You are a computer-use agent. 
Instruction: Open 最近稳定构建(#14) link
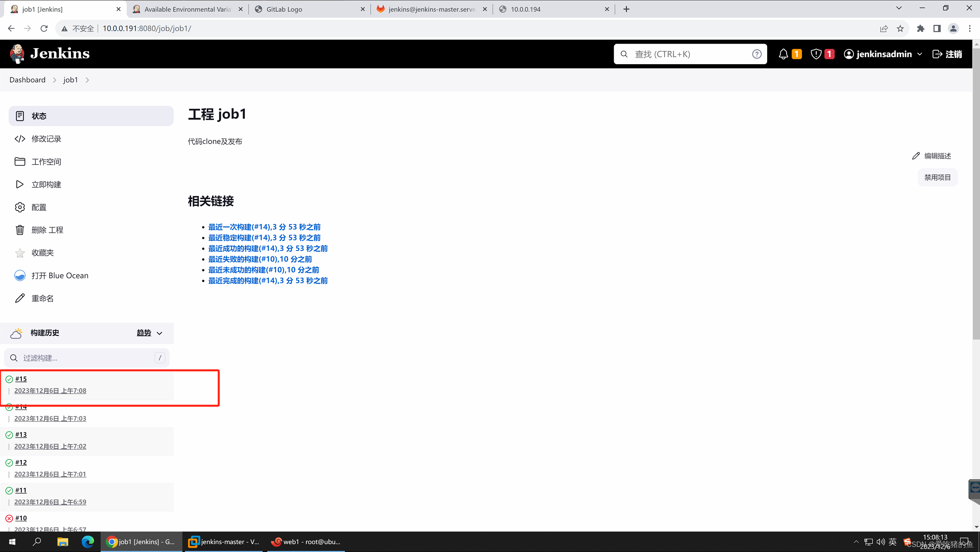pos(264,238)
